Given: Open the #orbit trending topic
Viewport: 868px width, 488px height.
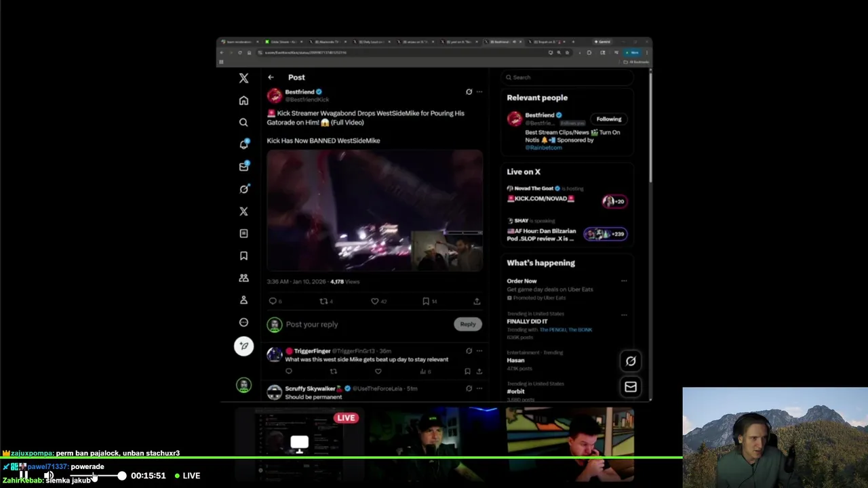Looking at the screenshot, I should [x=515, y=391].
